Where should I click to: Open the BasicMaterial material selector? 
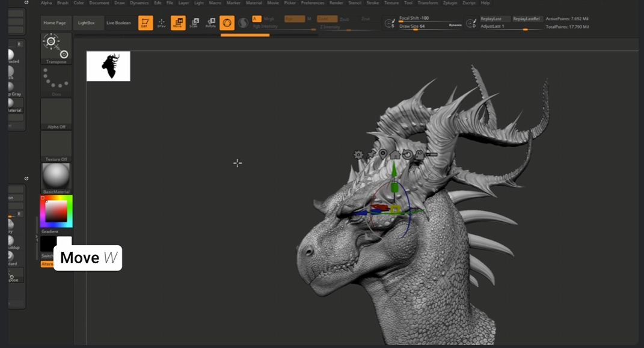click(57, 179)
